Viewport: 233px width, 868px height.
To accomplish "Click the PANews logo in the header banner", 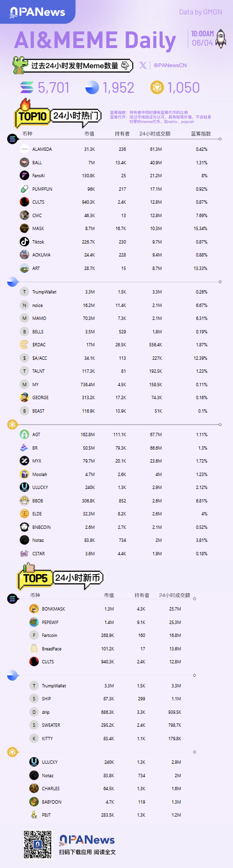I will click(37, 12).
